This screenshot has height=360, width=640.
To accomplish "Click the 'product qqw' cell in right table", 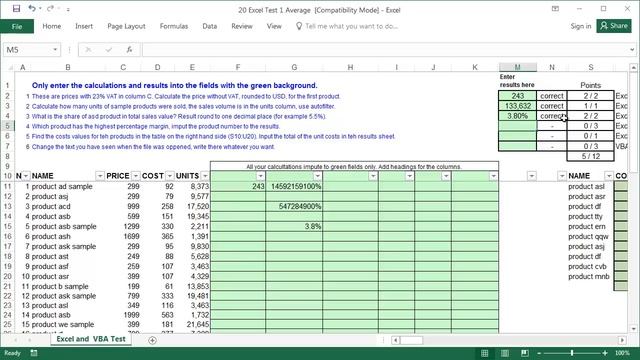I will pyautogui.click(x=590, y=236).
